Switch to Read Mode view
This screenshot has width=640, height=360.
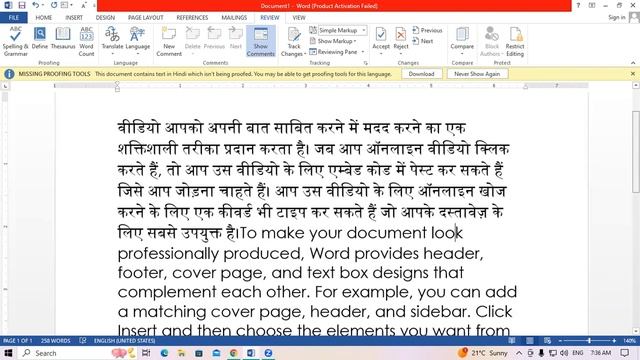(511, 340)
